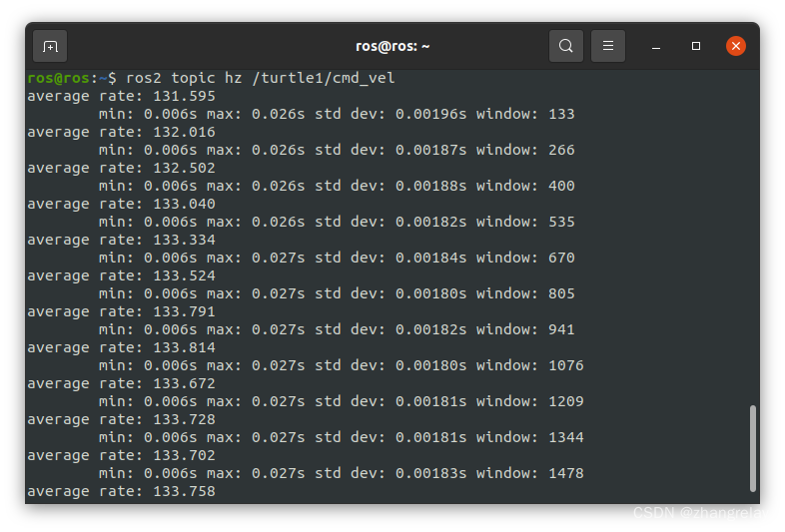Image resolution: width=785 pixels, height=532 pixels.
Task: Click the terminal vertical scrollbar thumb
Action: (752, 448)
